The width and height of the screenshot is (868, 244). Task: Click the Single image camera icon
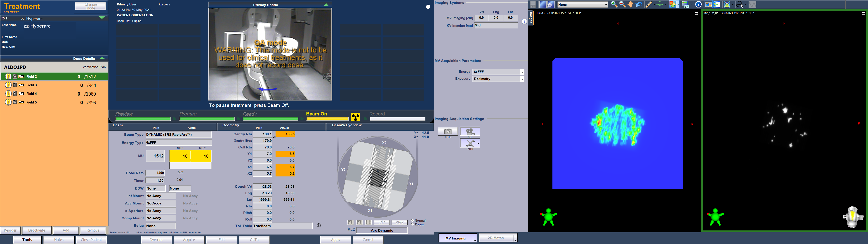point(448,131)
